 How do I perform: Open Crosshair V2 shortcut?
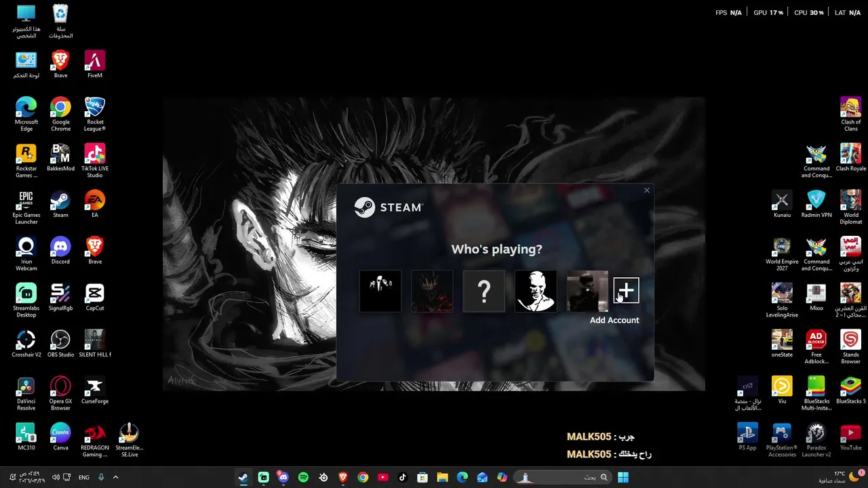point(26,344)
